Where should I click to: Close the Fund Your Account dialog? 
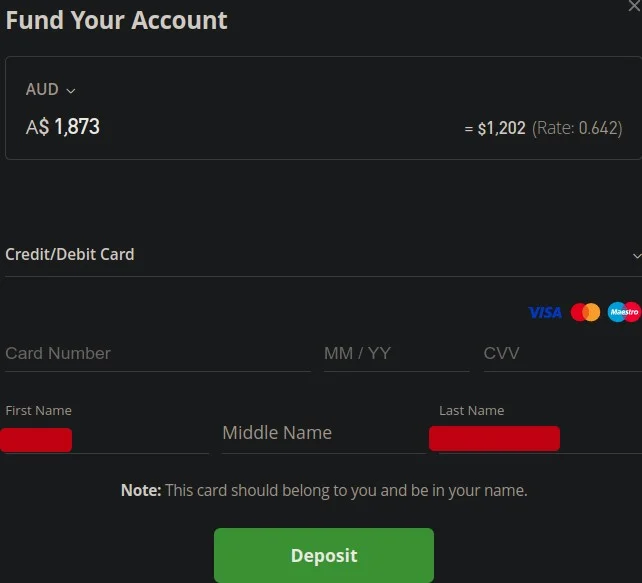click(634, 6)
